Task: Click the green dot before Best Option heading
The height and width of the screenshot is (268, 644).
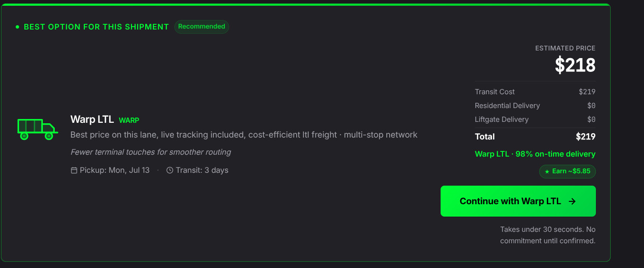Action: [x=18, y=27]
